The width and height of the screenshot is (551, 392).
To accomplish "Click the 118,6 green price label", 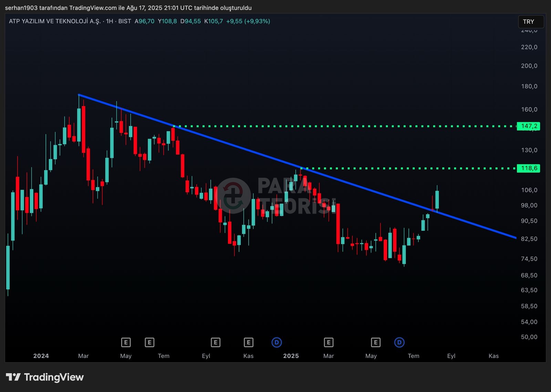I will pos(529,168).
